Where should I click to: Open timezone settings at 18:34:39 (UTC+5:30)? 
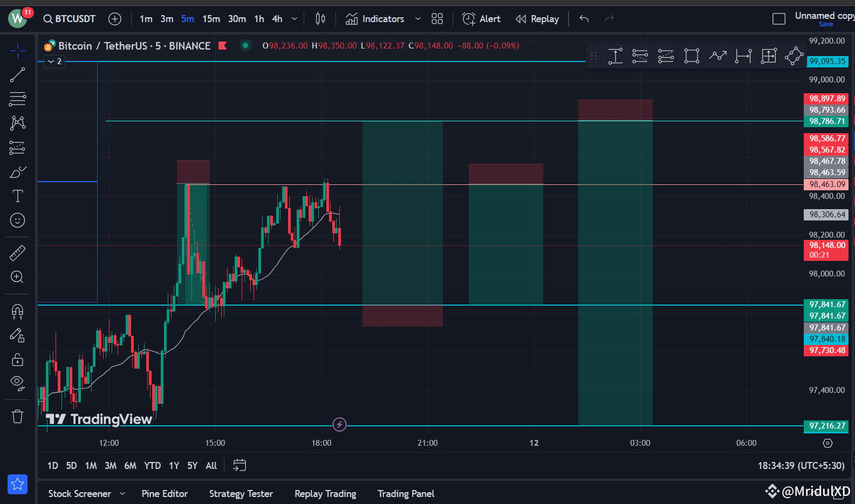click(x=801, y=466)
